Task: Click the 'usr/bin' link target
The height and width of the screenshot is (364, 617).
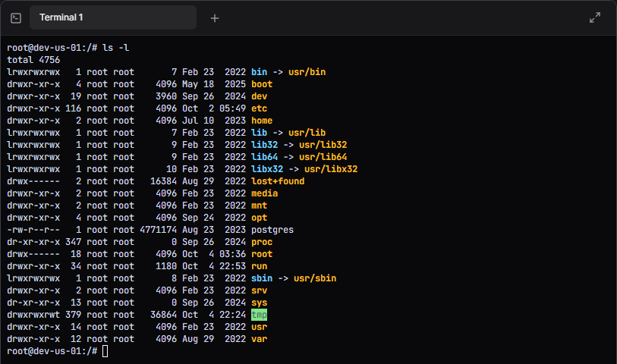Action: tap(307, 72)
